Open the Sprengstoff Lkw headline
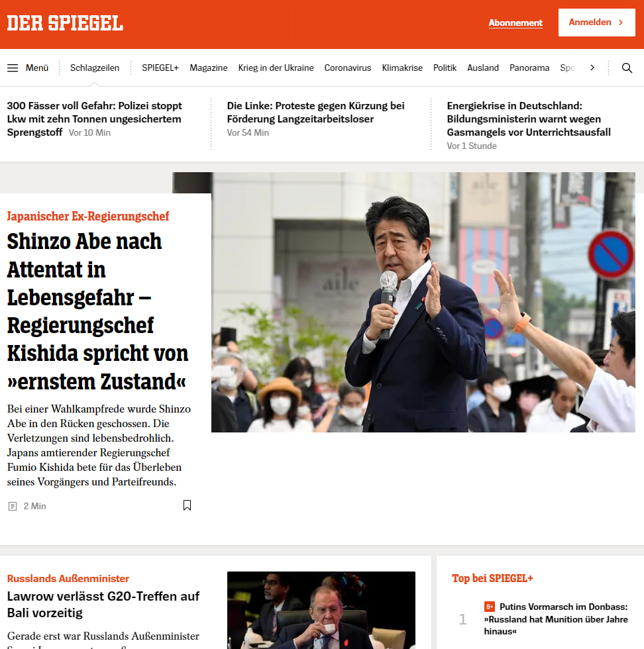Screen dimensions: 644x649 point(95,119)
